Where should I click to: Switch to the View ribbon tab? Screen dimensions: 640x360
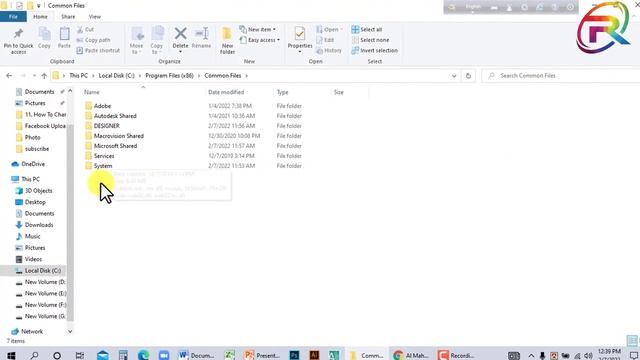[x=95, y=17]
